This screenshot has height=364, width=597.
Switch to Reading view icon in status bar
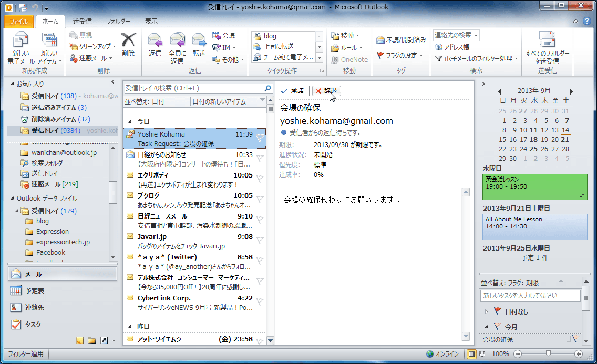pos(482,354)
